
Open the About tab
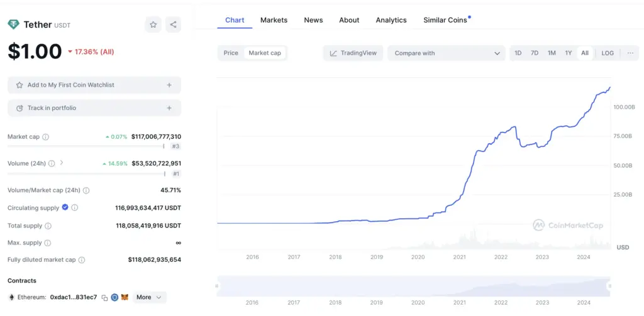(x=349, y=20)
